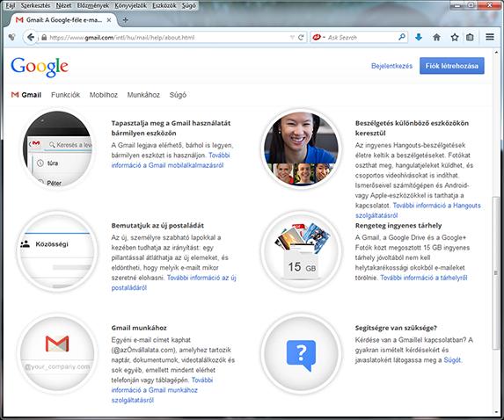Open the Eszközök menu
Image resolution: width=504 pixels, height=420 pixels.
point(164,5)
